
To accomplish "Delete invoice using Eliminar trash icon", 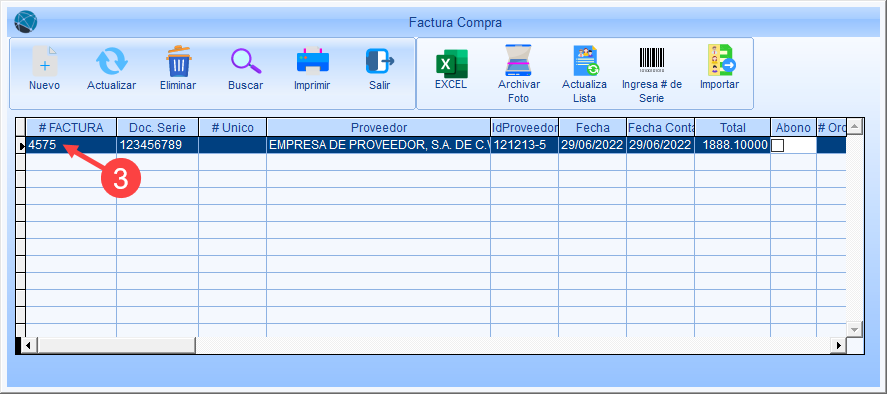I will pyautogui.click(x=178, y=61).
